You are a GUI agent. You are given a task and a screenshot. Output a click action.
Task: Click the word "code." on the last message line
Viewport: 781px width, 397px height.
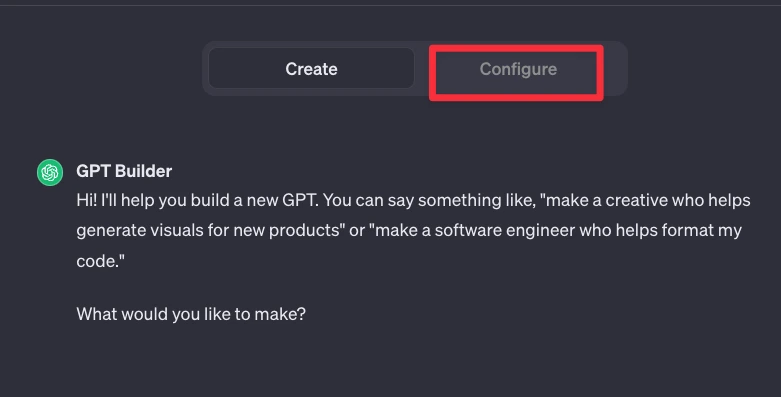(98, 261)
